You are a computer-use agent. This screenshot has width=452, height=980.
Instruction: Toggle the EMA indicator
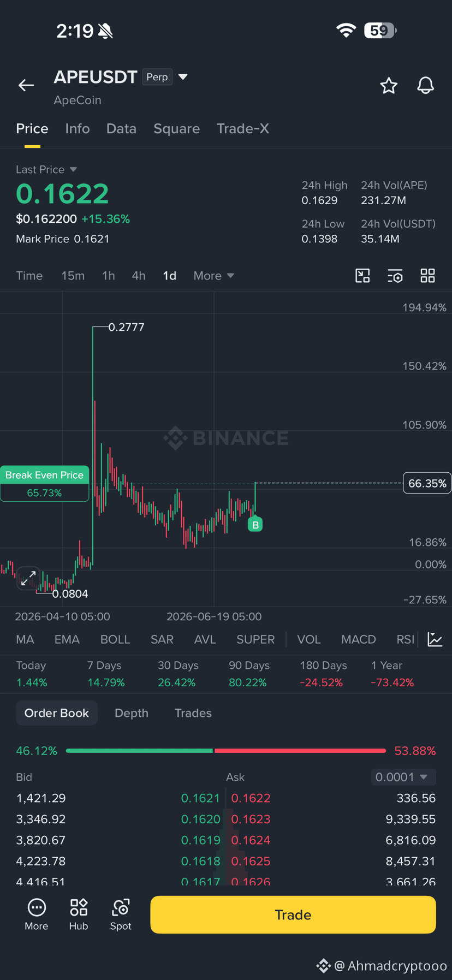pos(67,639)
